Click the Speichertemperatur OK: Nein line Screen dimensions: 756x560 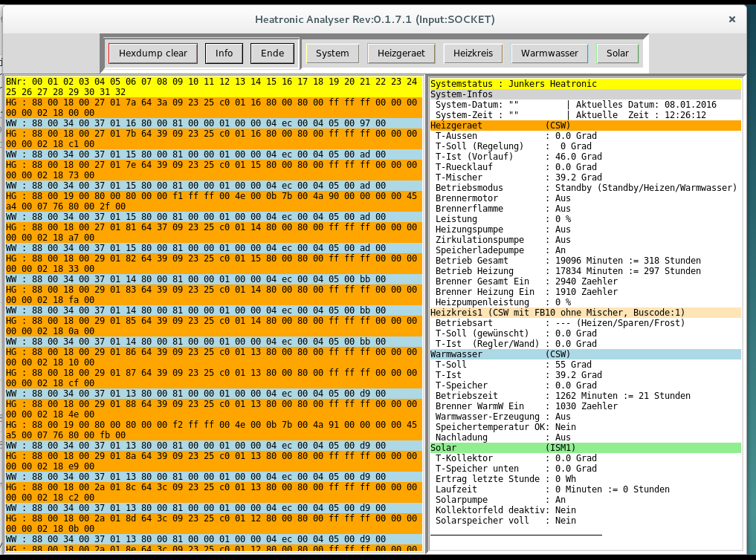click(x=505, y=427)
